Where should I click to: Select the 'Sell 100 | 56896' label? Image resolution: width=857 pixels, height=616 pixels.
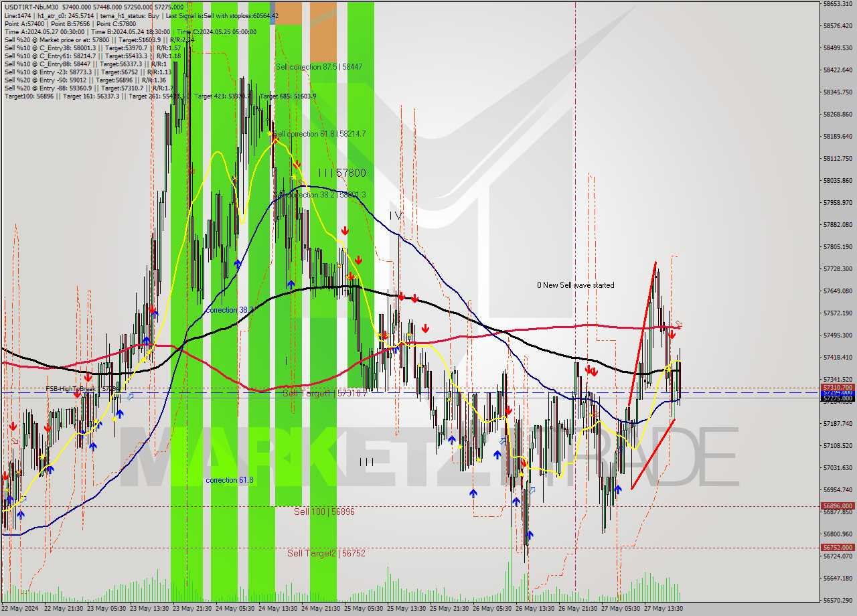pos(324,512)
